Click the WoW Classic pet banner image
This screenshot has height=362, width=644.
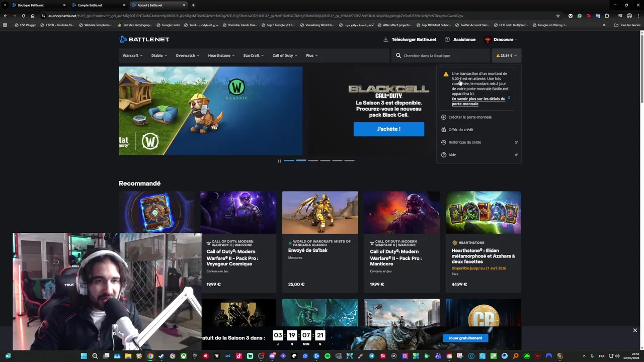(x=211, y=111)
